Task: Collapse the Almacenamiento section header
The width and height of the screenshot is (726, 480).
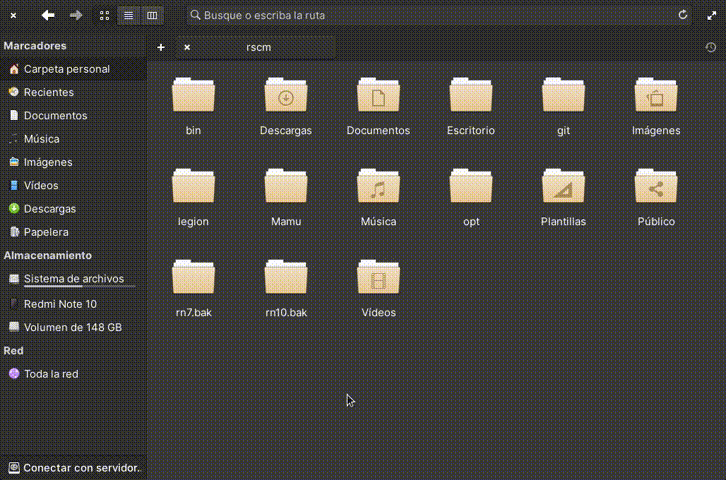Action: (x=48, y=256)
